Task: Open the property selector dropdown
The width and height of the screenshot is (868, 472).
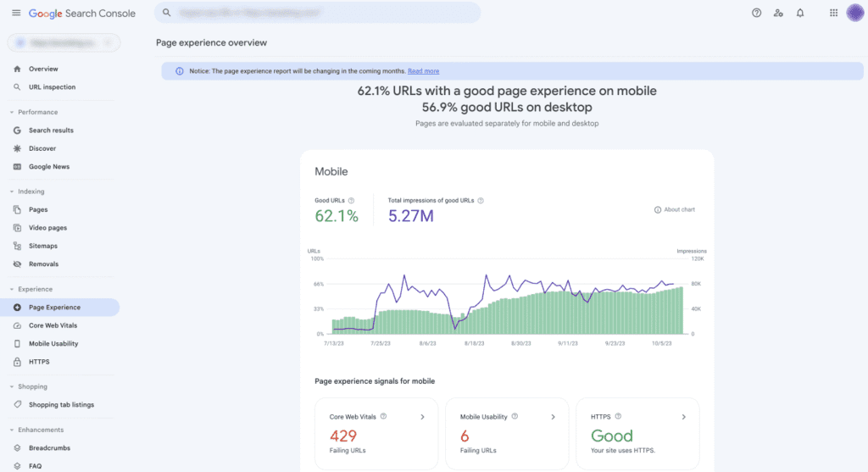Action: [64, 42]
